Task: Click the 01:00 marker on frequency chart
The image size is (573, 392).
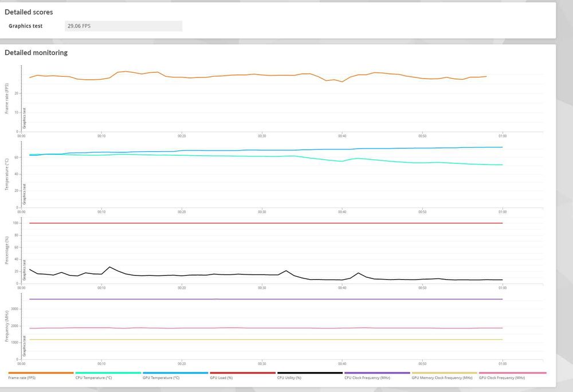Action: pos(503,364)
